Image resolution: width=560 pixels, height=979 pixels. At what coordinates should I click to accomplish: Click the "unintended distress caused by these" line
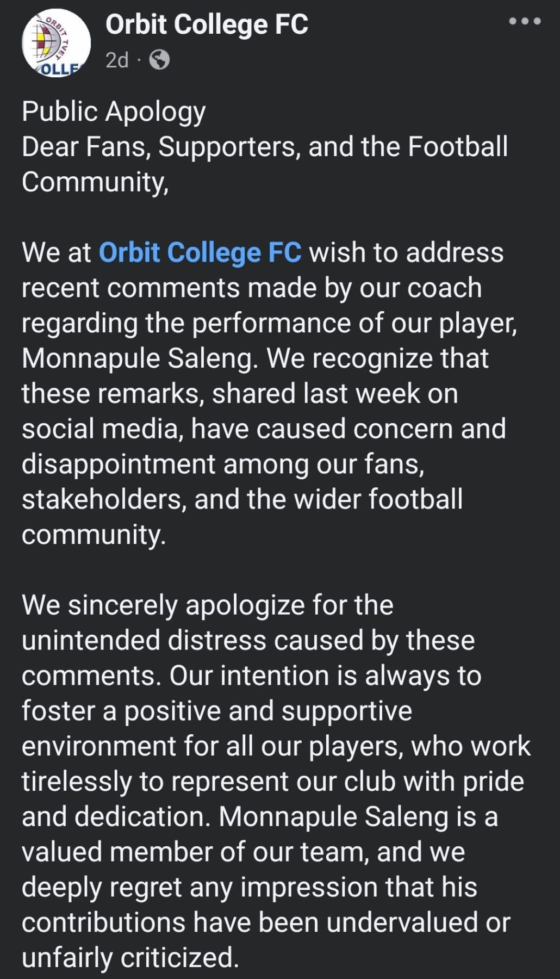(x=248, y=640)
